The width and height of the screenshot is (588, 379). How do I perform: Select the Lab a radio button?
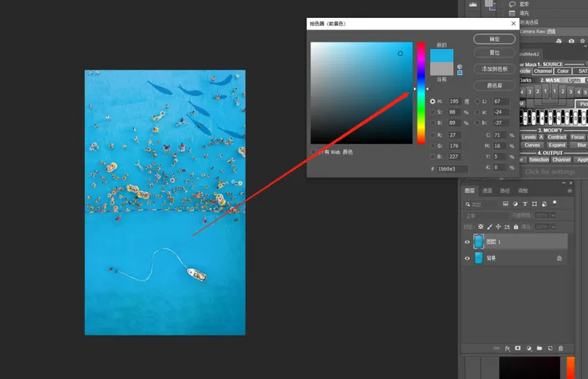click(478, 112)
